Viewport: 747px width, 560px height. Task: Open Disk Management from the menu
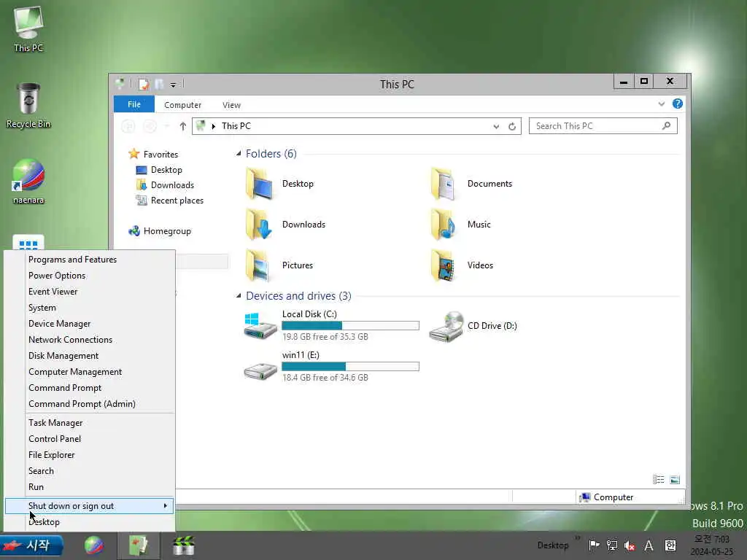point(90,356)
